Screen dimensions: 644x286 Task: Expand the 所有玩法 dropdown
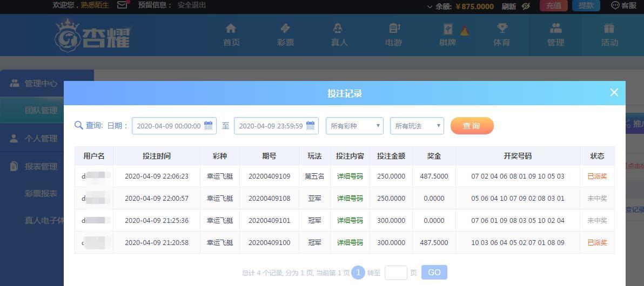pyautogui.click(x=417, y=126)
